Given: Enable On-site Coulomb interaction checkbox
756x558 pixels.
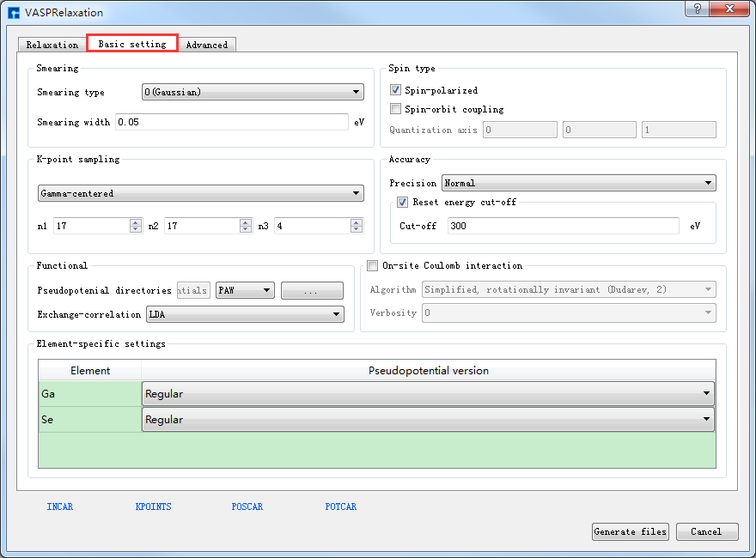Looking at the screenshot, I should 373,266.
